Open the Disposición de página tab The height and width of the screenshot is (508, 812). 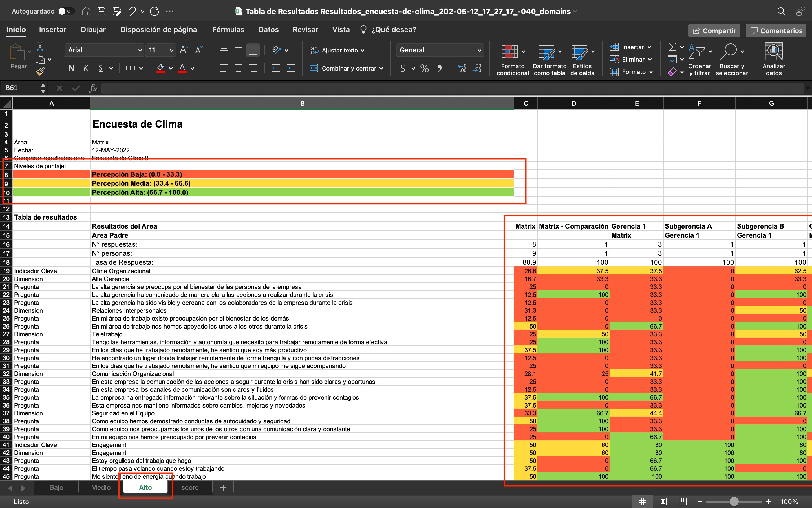[158, 30]
